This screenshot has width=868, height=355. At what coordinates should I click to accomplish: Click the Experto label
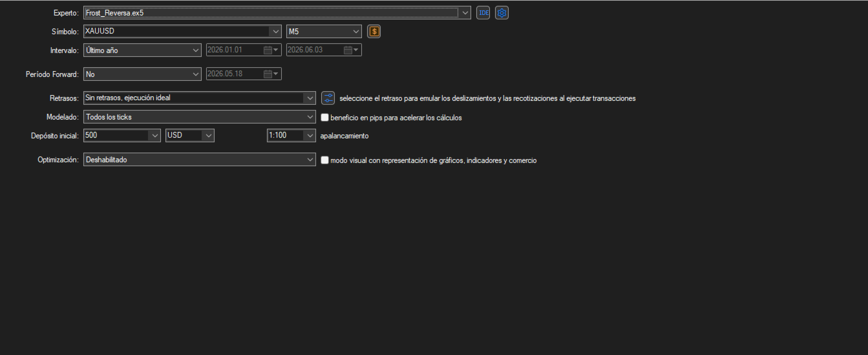coord(66,13)
